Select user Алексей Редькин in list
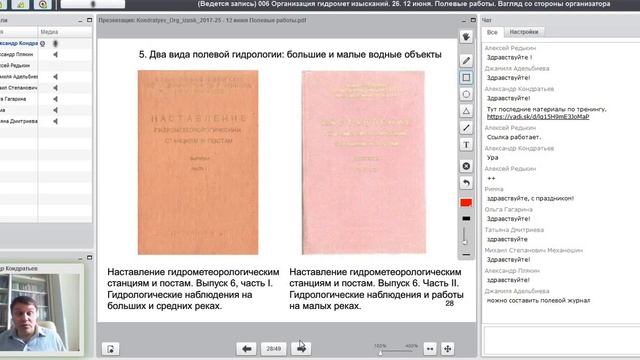This screenshot has width=640, height=360. [x=19, y=65]
